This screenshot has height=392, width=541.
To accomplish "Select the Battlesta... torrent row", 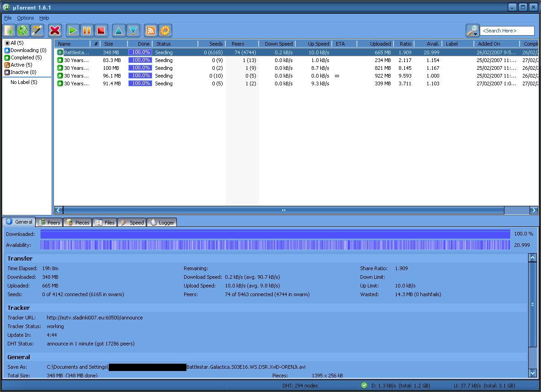I will pyautogui.click(x=296, y=52).
